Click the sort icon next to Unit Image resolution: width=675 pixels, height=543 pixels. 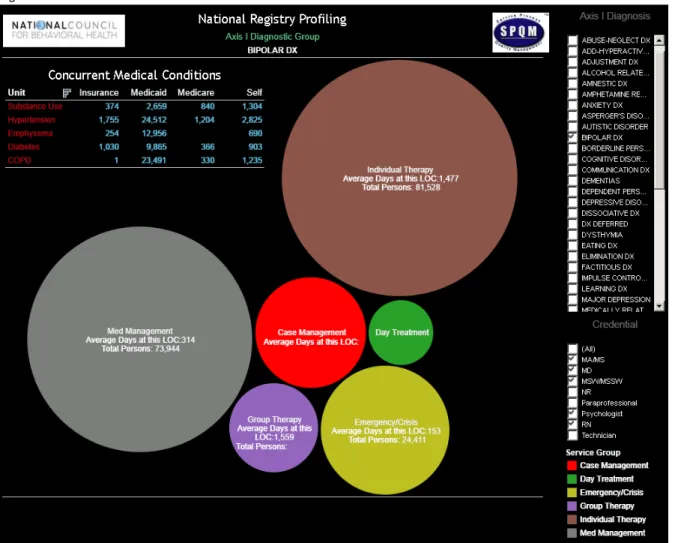click(67, 93)
